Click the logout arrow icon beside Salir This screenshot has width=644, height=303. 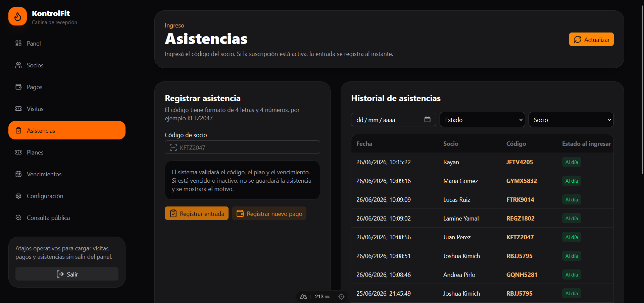point(60,274)
